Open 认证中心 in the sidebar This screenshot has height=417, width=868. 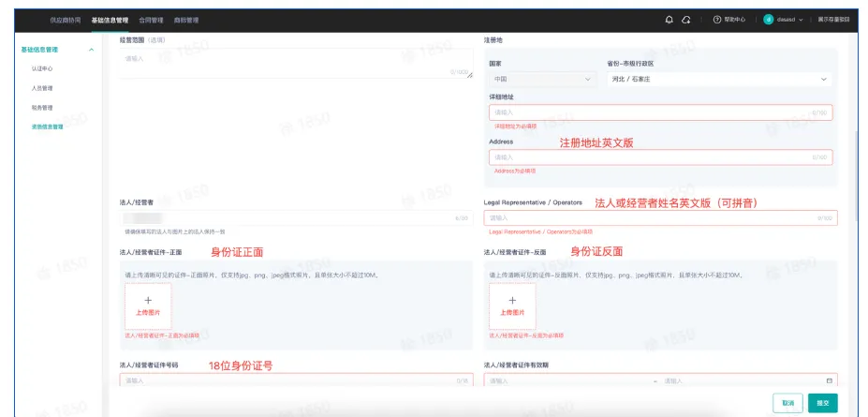[x=42, y=68]
